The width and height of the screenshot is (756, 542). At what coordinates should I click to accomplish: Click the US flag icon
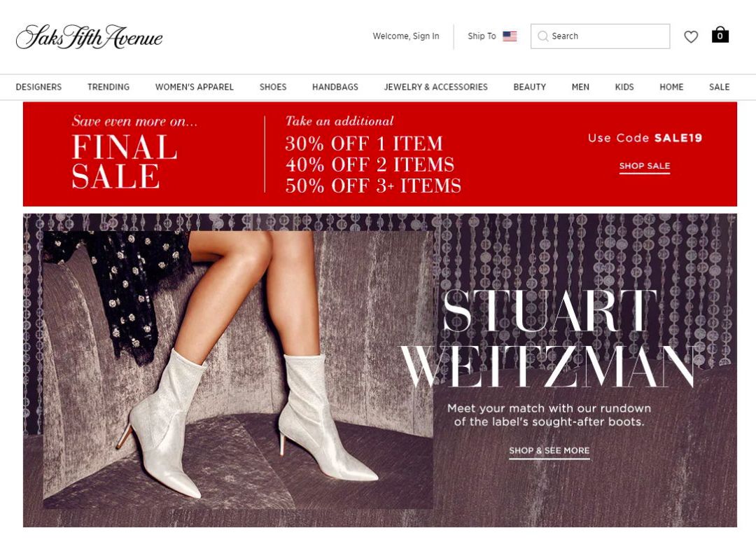click(x=510, y=36)
